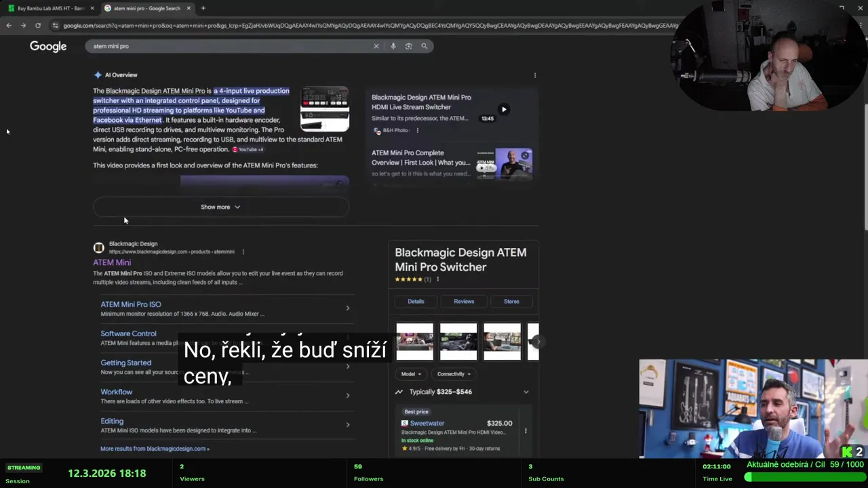Open the first product photo thumbnail
Screen dimensions: 868x488
tap(414, 342)
